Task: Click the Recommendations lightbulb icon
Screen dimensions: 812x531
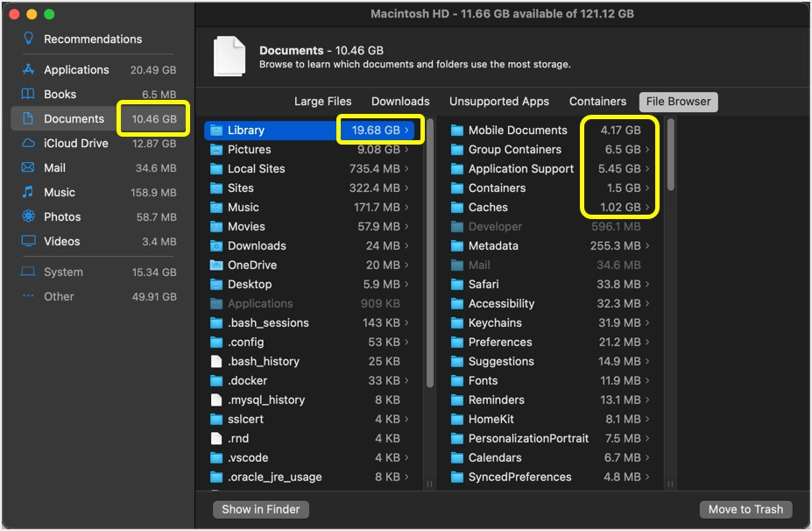Action: [x=29, y=39]
